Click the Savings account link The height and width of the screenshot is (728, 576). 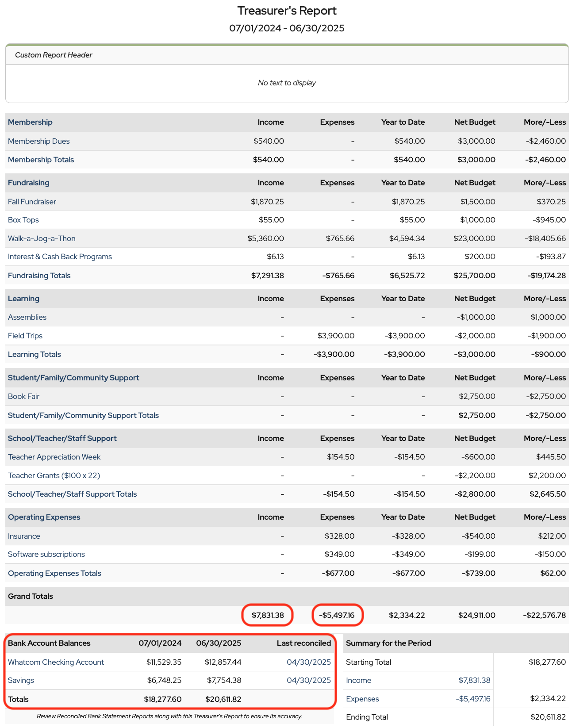click(x=21, y=680)
